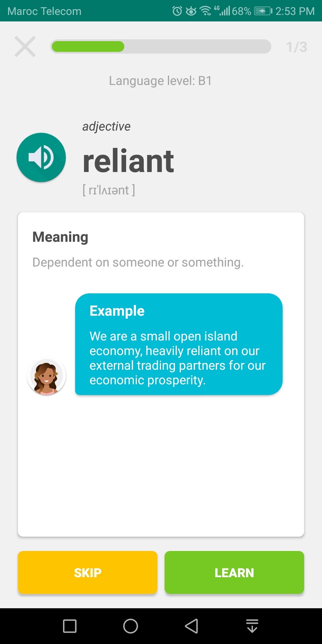Tap the word 'reliant' heading
The height and width of the screenshot is (644, 322).
point(128,161)
